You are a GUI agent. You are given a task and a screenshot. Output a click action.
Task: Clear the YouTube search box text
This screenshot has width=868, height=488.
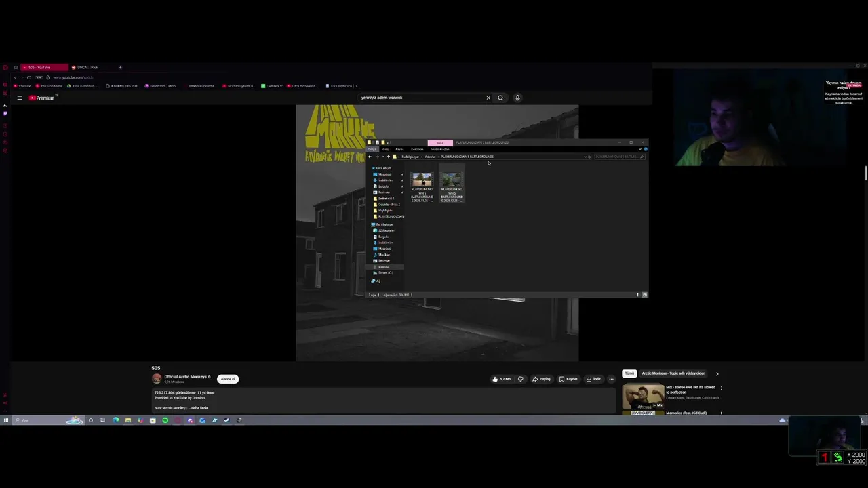point(488,98)
